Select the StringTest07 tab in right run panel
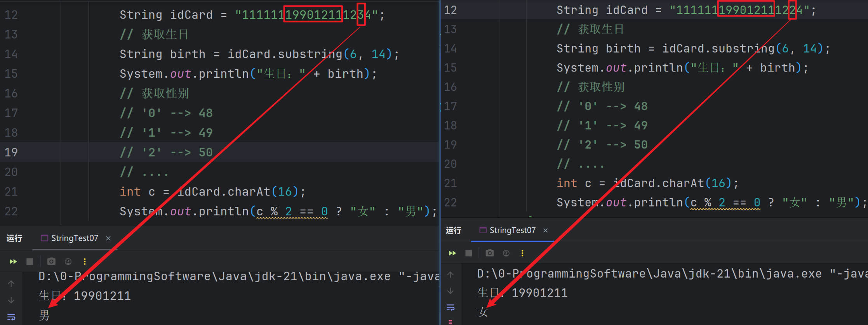Viewport: 868px width, 325px height. [512, 231]
